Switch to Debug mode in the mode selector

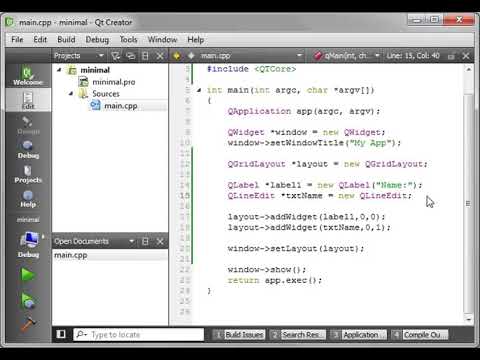tap(28, 149)
